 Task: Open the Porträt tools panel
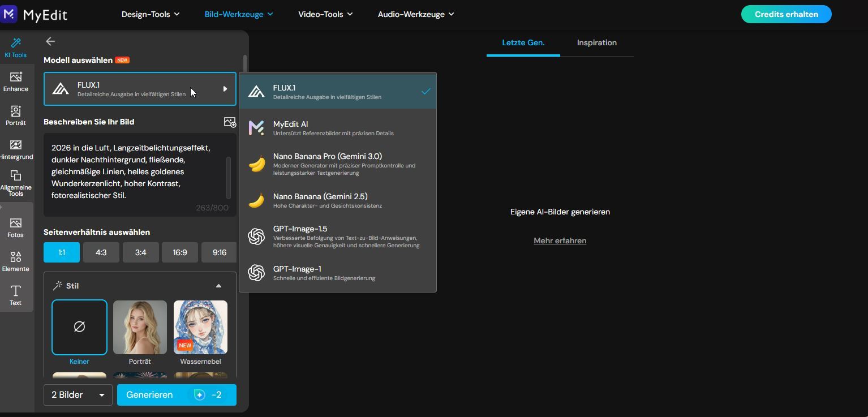pos(16,116)
